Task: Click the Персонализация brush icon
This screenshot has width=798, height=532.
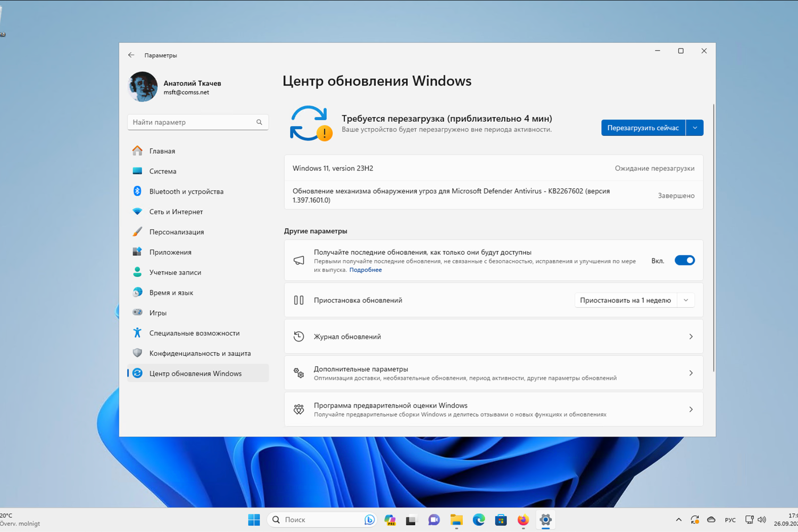Action: pos(137,232)
